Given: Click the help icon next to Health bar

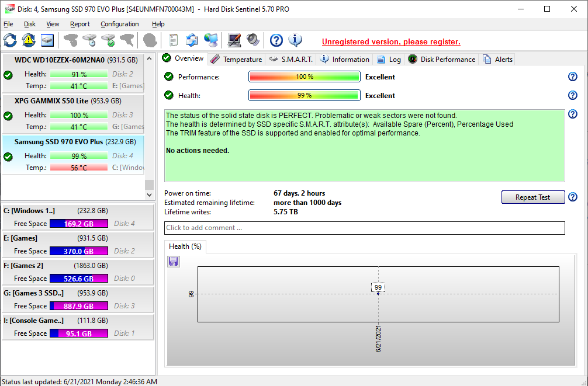Looking at the screenshot, I should tap(573, 95).
